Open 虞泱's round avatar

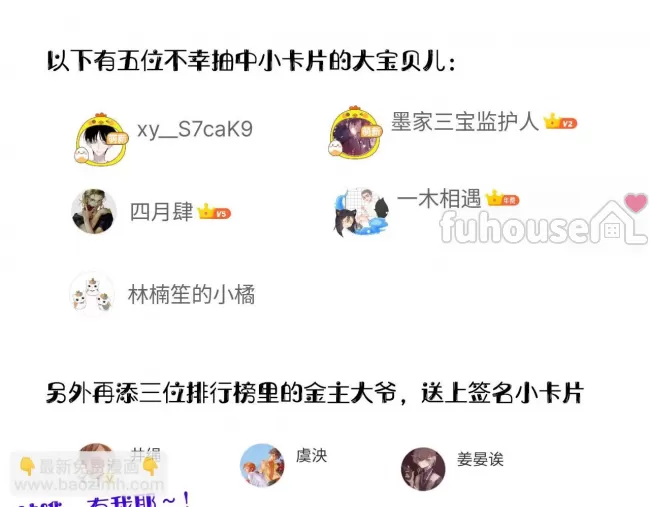pos(262,466)
